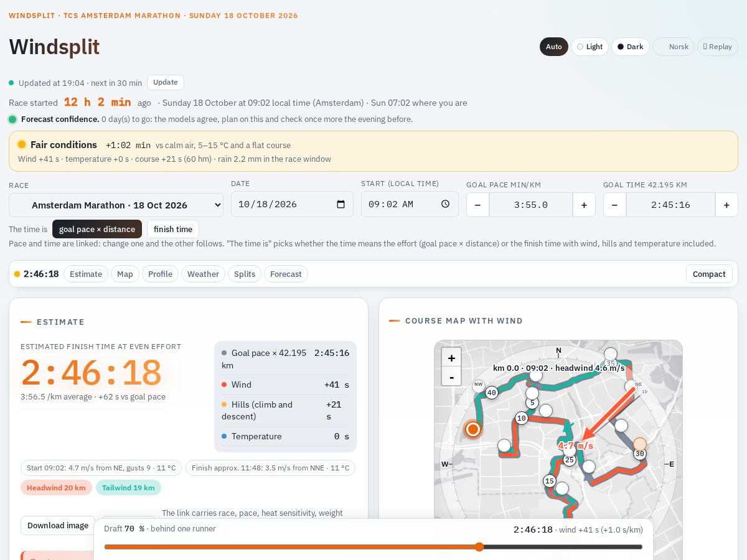Screen dimensions: 747x560
Task: Set the time to mean finish time
Action: (173, 229)
